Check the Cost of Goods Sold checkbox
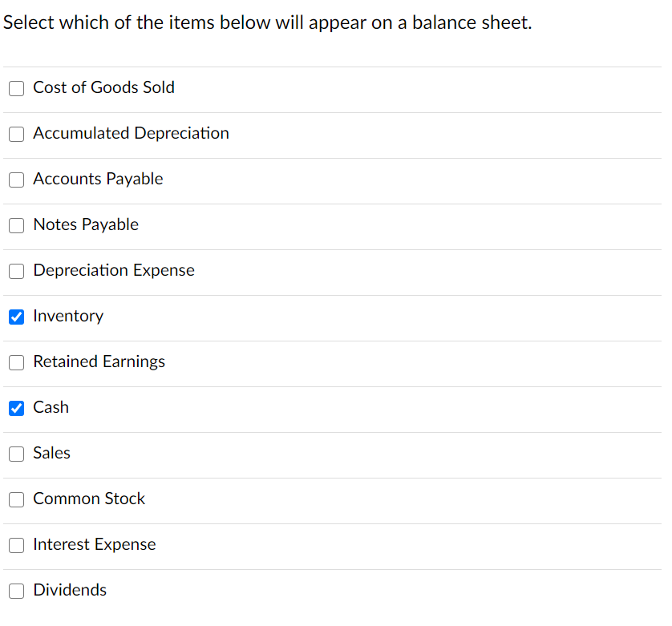The width and height of the screenshot is (672, 626). 16,88
